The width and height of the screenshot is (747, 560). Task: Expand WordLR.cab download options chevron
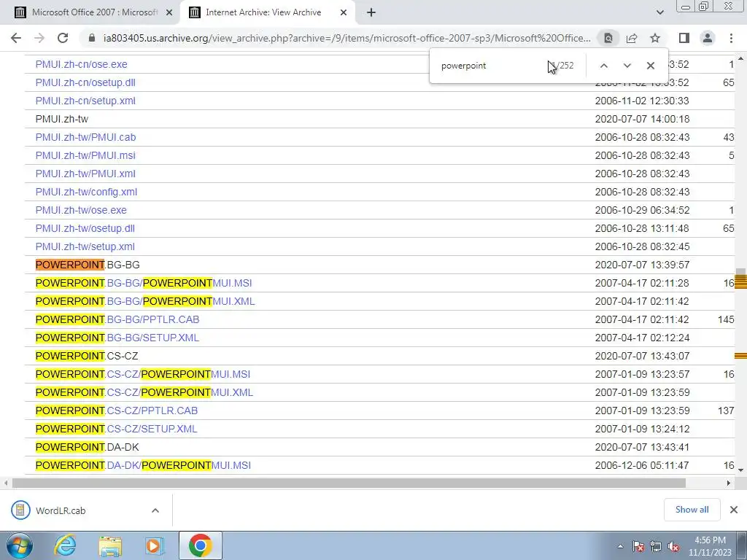155,510
